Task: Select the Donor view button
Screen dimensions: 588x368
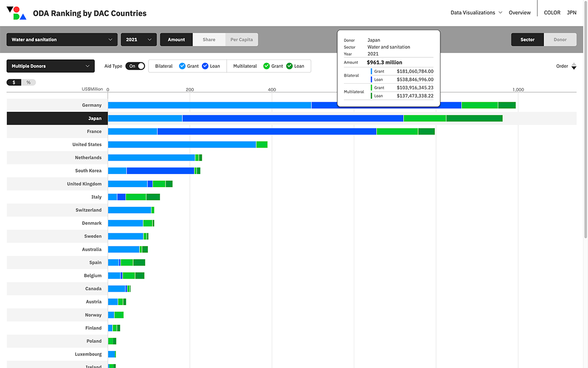Action: point(560,40)
